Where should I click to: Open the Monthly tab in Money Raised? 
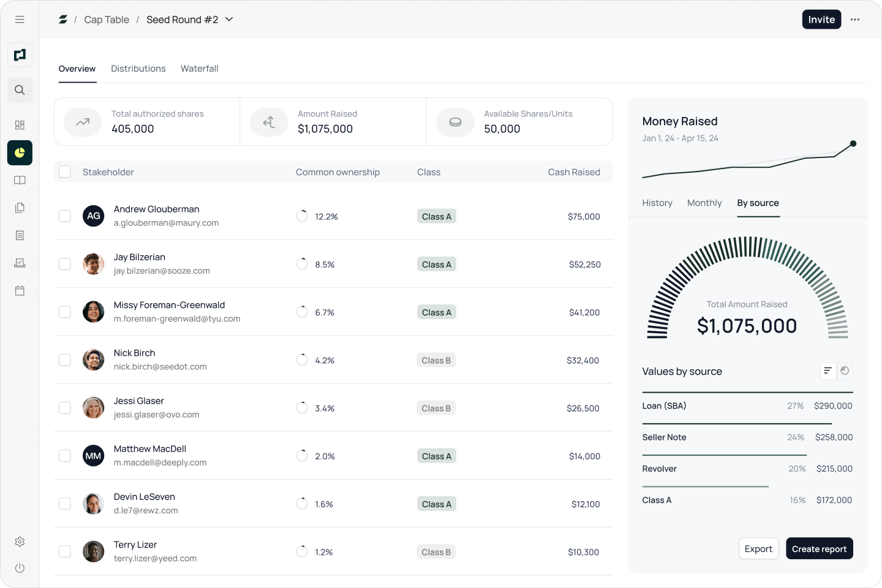click(704, 203)
